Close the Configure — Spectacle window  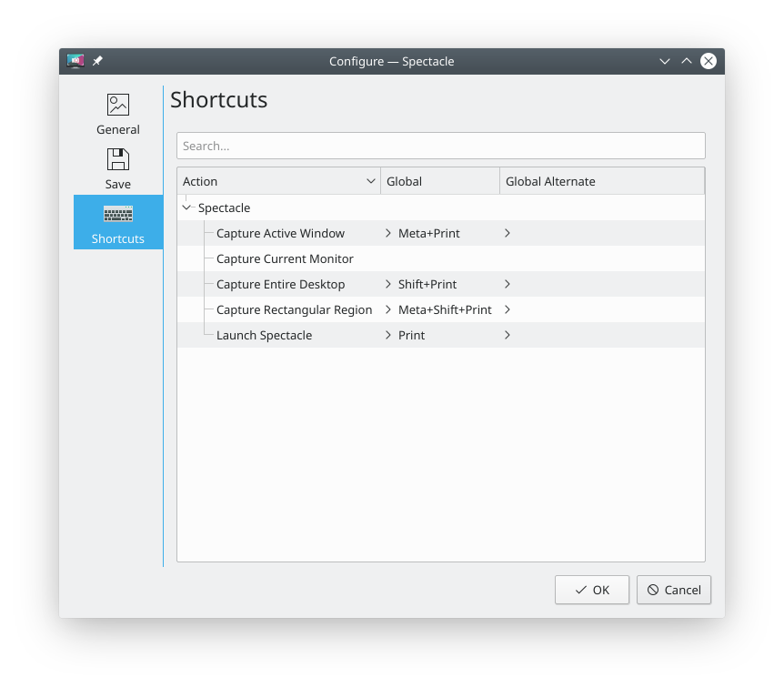708,61
